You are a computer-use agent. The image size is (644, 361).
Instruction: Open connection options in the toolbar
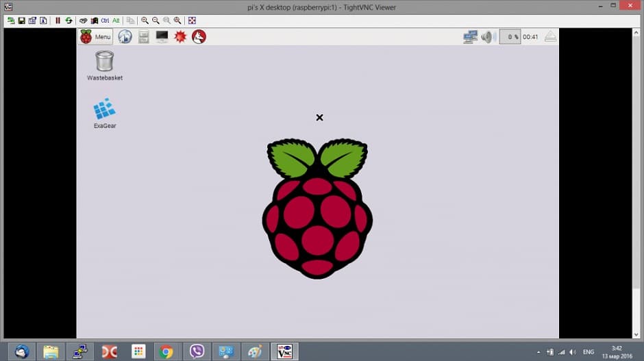(x=32, y=21)
